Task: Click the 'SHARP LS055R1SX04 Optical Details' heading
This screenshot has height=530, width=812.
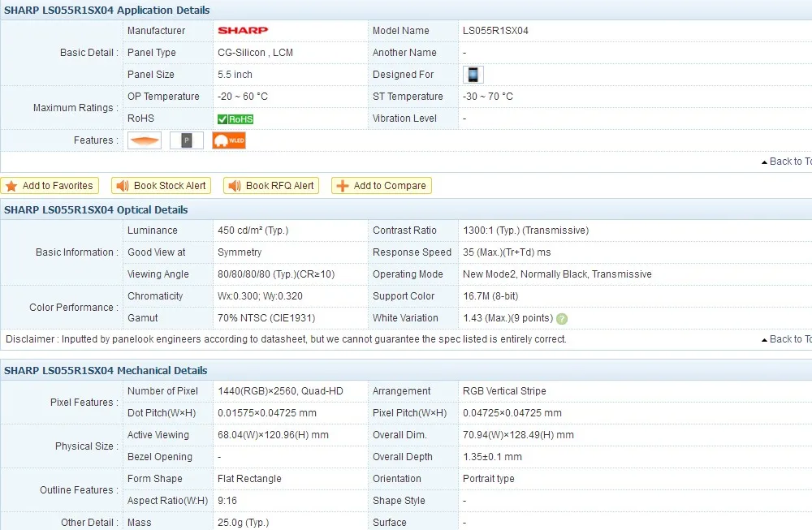Action: [x=96, y=209]
